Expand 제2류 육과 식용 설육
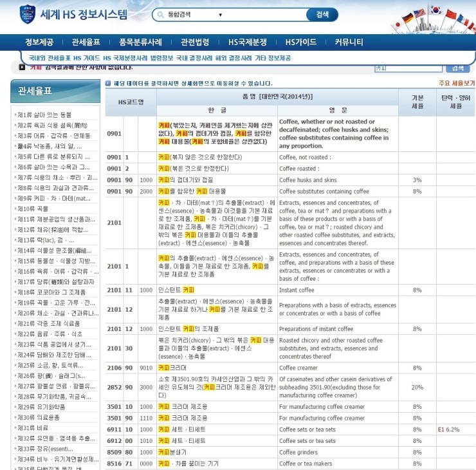The width and height of the screenshot is (476, 470). point(52,126)
